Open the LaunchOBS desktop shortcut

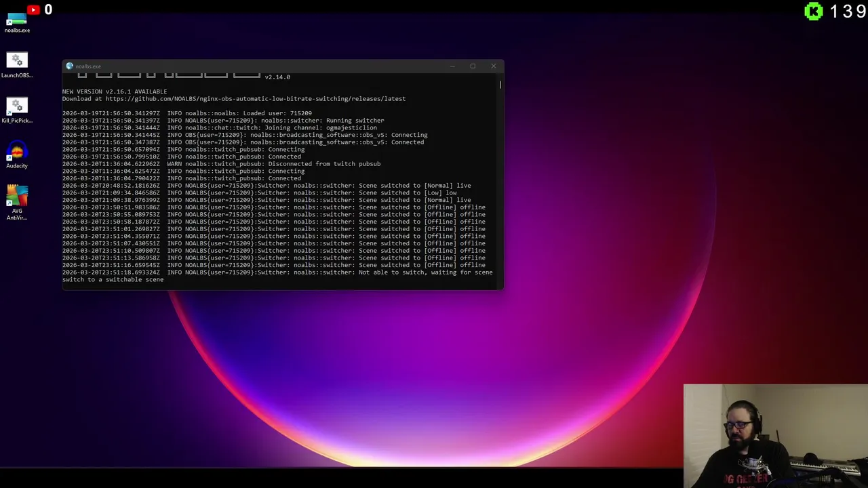coord(17,66)
